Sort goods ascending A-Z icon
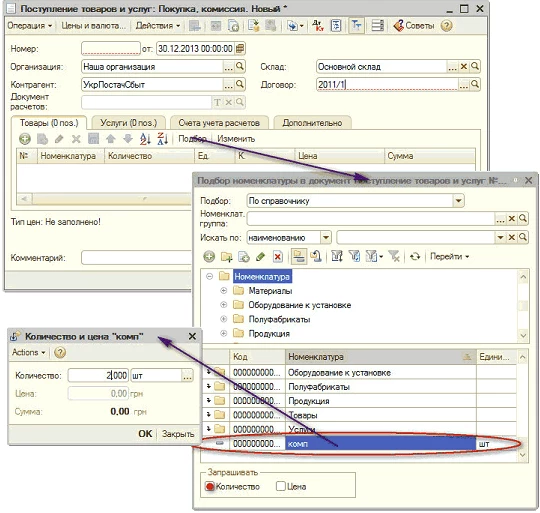The width and height of the screenshot is (540, 513). (x=145, y=139)
